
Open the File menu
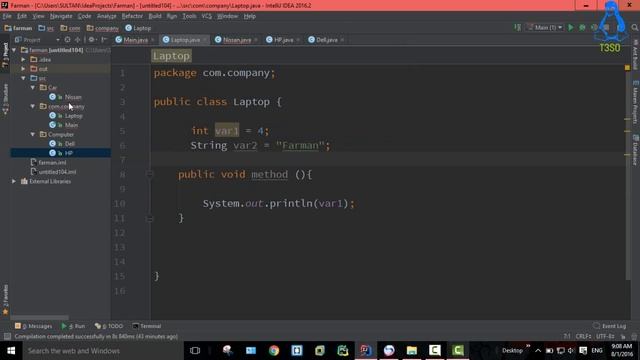click(7, 16)
